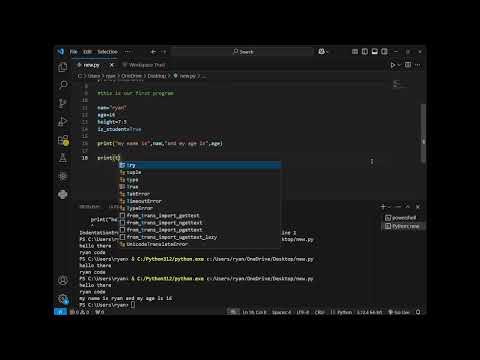The image size is (480, 360).
Task: Open remote window status bar button
Action: tap(60, 312)
